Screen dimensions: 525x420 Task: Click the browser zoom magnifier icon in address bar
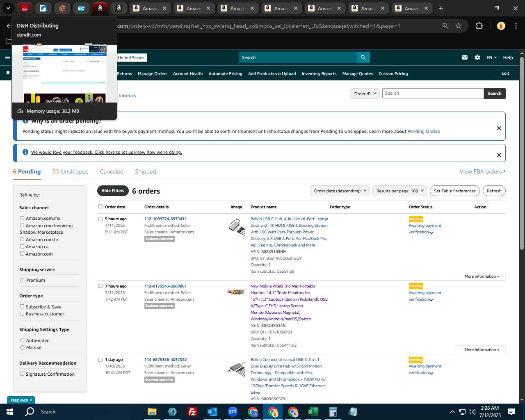pyautogui.click(x=445, y=26)
